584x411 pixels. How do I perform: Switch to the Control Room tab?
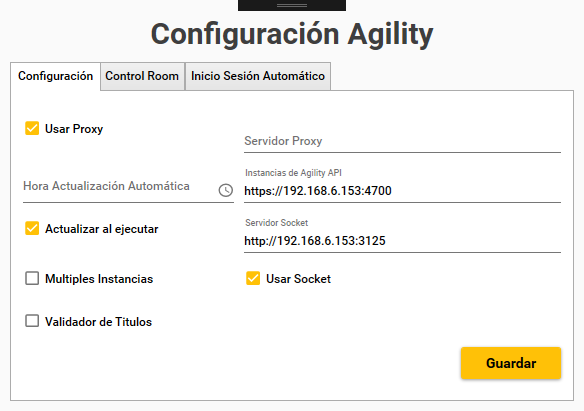click(x=142, y=76)
